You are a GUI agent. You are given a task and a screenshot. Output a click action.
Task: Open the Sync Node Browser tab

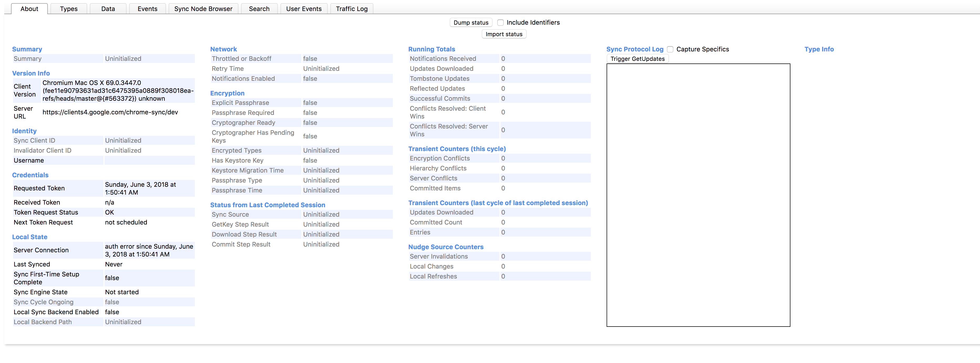click(x=203, y=9)
